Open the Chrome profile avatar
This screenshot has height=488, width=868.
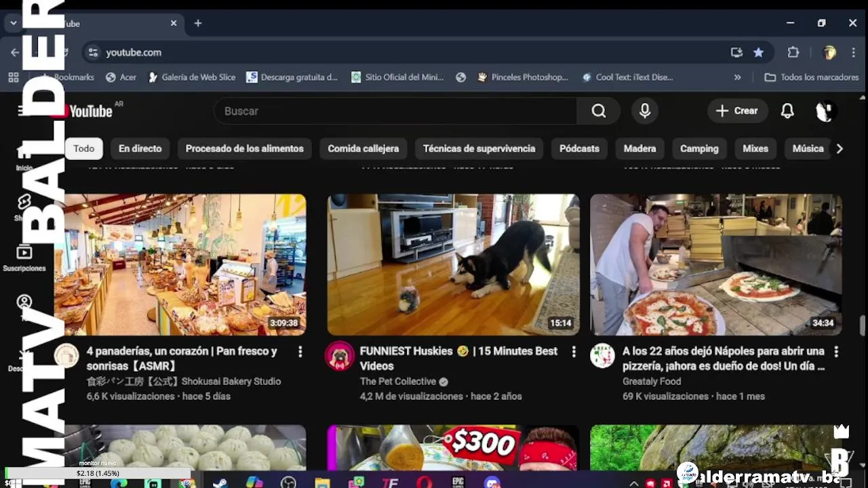pos(829,52)
